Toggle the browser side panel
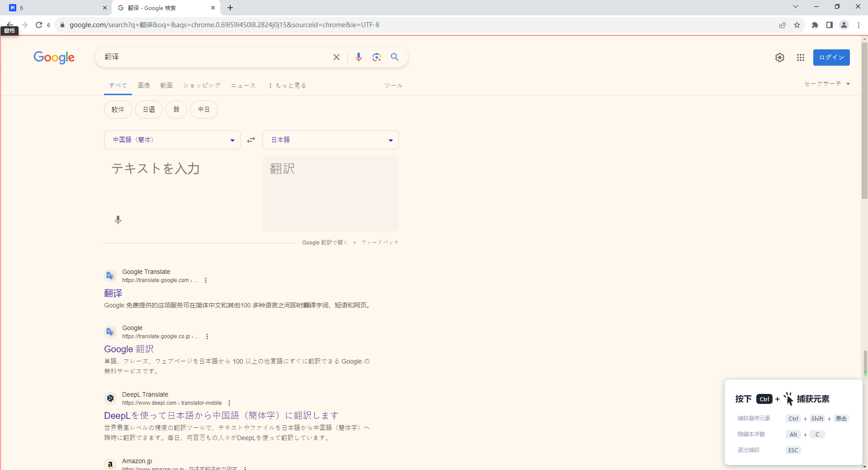The height and width of the screenshot is (470, 868). pos(829,25)
